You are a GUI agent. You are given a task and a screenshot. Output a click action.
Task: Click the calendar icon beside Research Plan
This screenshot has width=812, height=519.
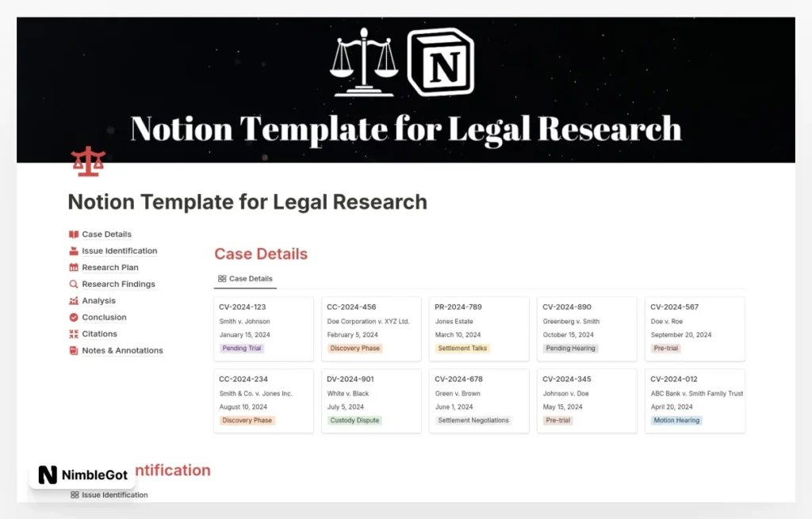74,268
